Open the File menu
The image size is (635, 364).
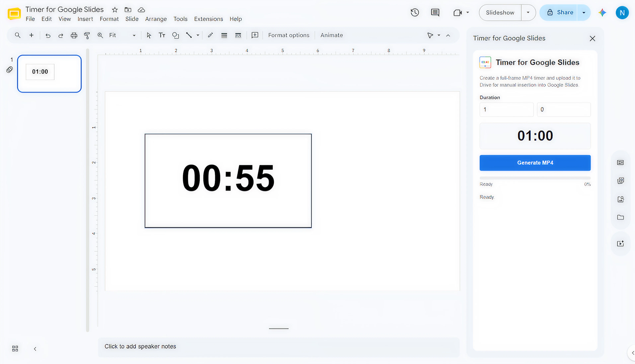[30, 19]
